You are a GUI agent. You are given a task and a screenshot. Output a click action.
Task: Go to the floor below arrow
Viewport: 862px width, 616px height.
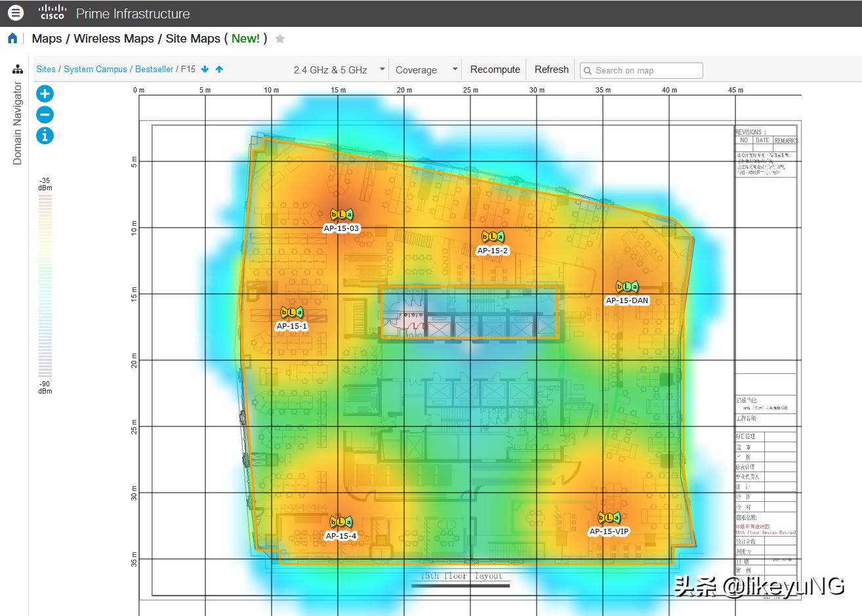205,69
